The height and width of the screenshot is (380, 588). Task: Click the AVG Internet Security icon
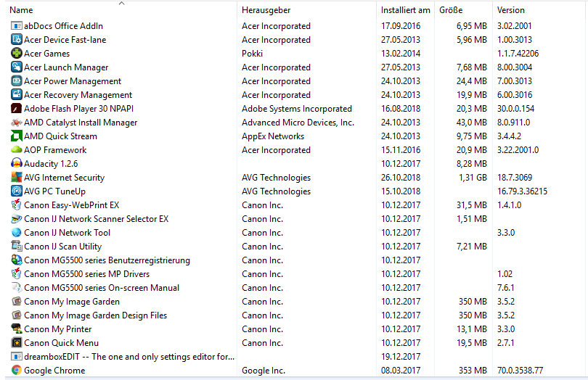[17, 177]
